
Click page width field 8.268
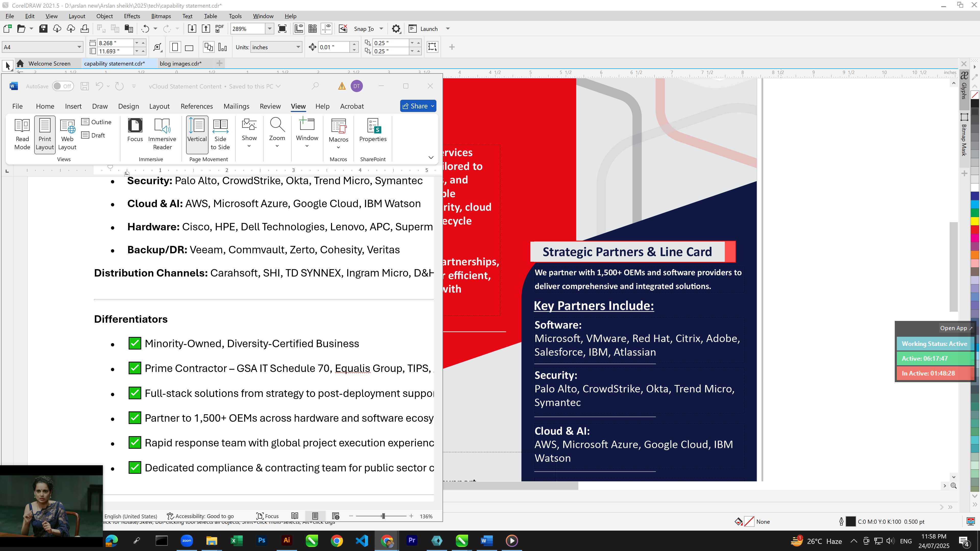pos(115,43)
